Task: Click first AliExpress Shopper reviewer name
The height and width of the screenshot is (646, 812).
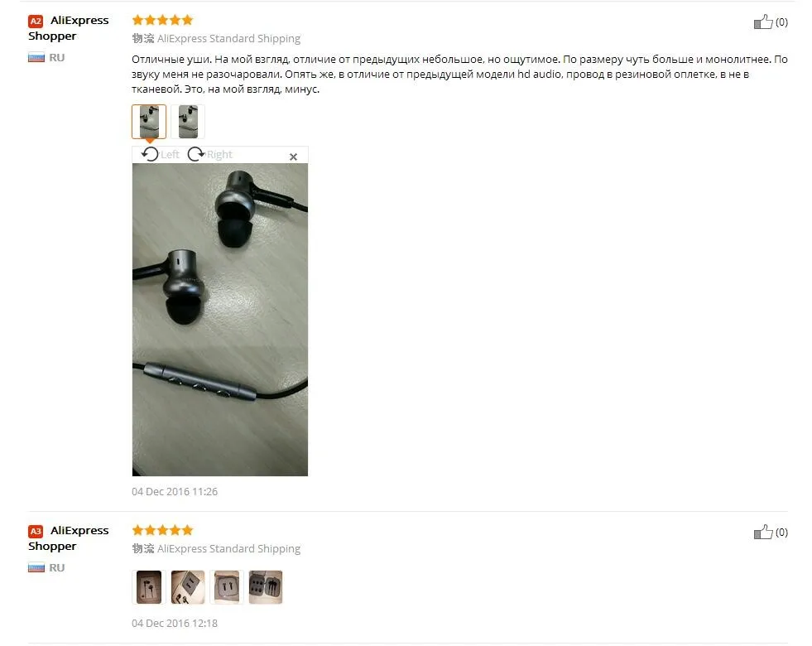Action: click(69, 28)
